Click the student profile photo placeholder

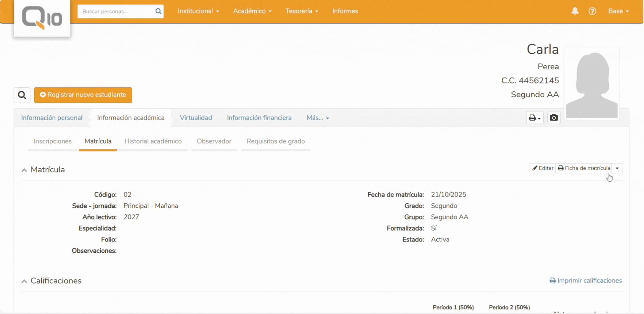[x=592, y=84]
